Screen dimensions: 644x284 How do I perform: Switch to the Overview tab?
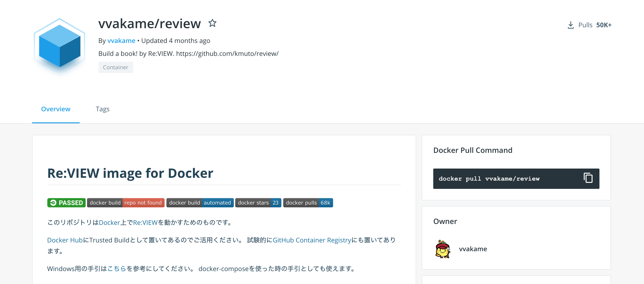pyautogui.click(x=55, y=109)
